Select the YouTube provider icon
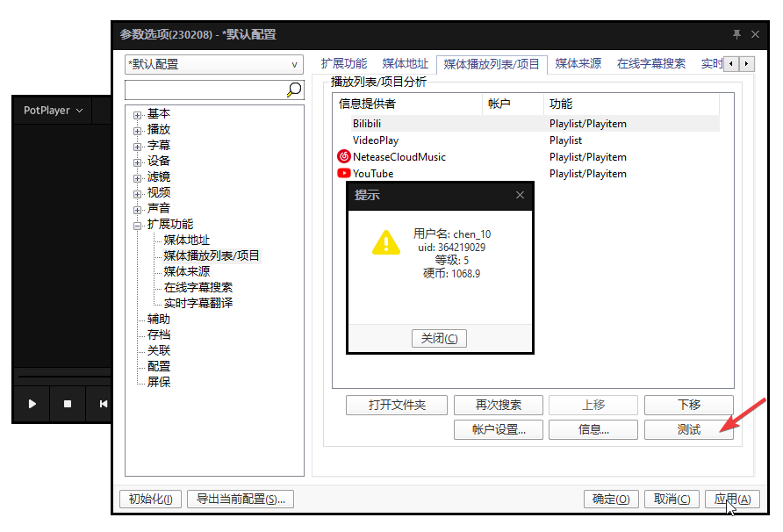783x532 pixels. coord(342,173)
